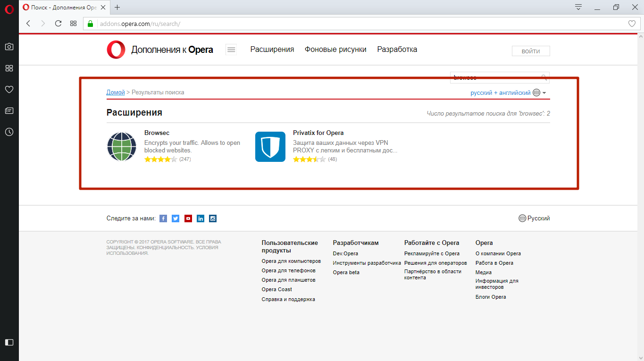The width and height of the screenshot is (644, 361).
Task: Click the copyright privacy and terms text
Action: click(x=164, y=248)
